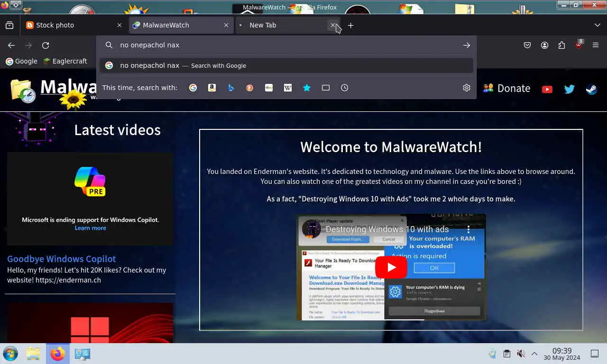The image size is (607, 364).
Task: Open Firefox account icon
Action: click(544, 45)
